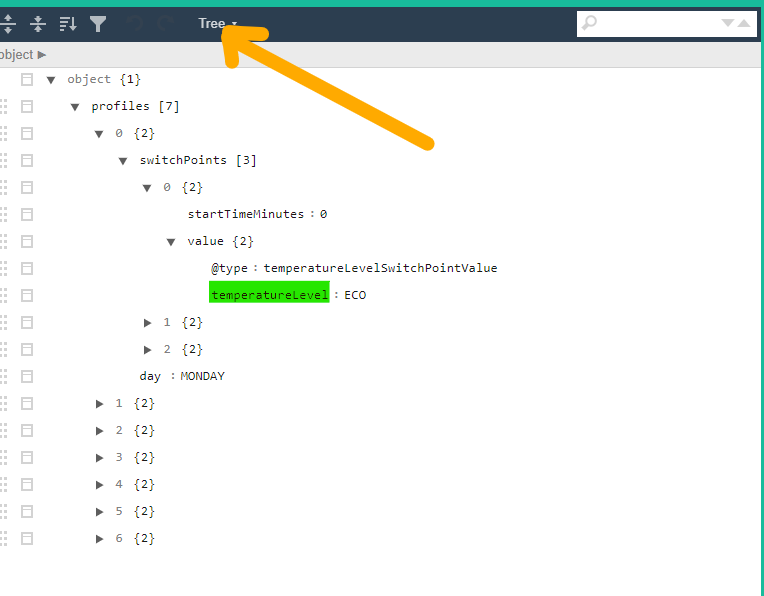
Task: Grab drag handle of day MONDAY row
Action: pyautogui.click(x=4, y=376)
